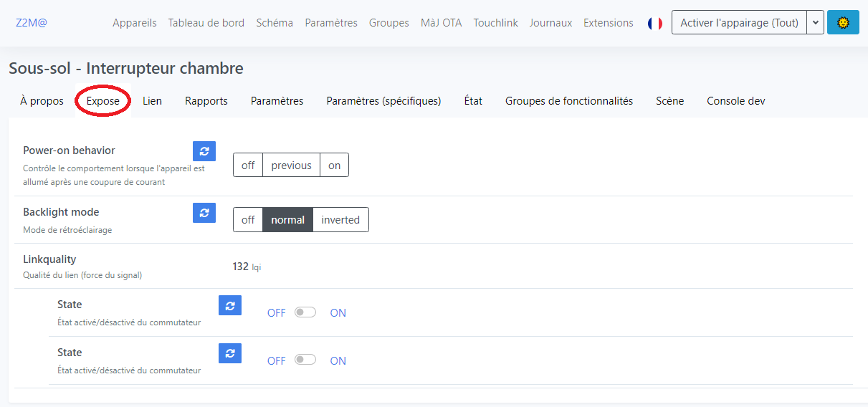Select the Expose tab

click(x=103, y=101)
